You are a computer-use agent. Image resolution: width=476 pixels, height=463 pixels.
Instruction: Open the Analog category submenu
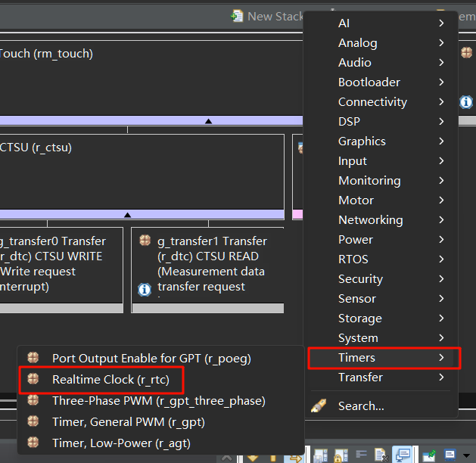(381, 43)
